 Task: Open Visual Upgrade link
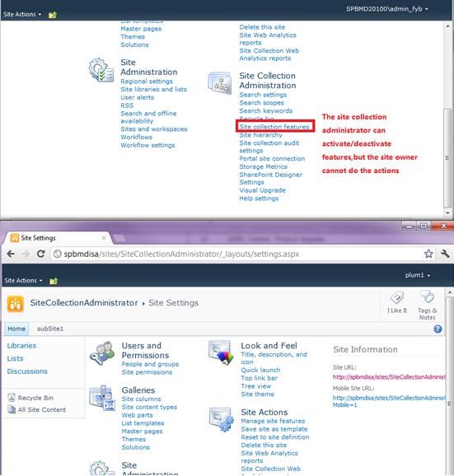click(x=262, y=190)
